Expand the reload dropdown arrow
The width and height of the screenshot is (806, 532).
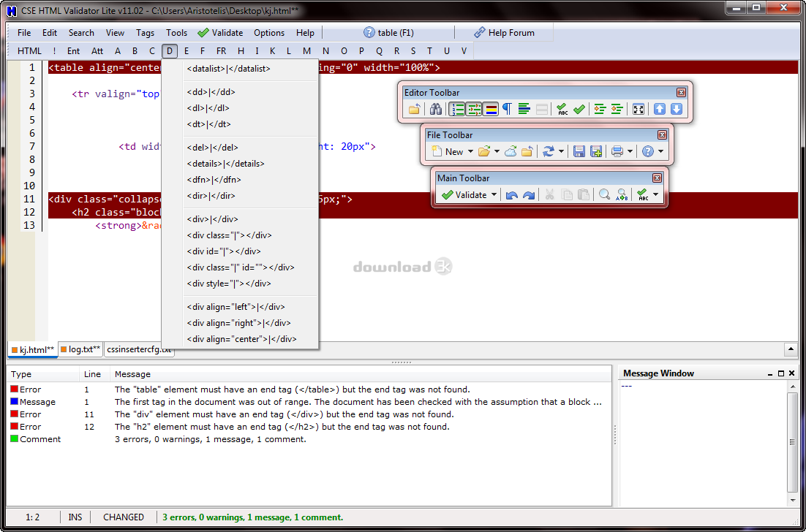(561, 151)
